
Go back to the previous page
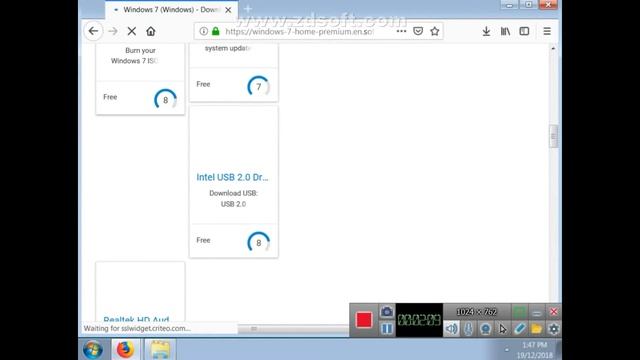[x=93, y=31]
